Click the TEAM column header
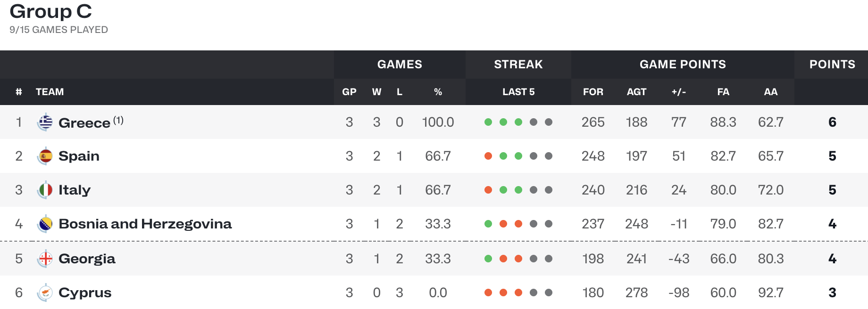Screen dimensions: 868x309 (x=50, y=92)
